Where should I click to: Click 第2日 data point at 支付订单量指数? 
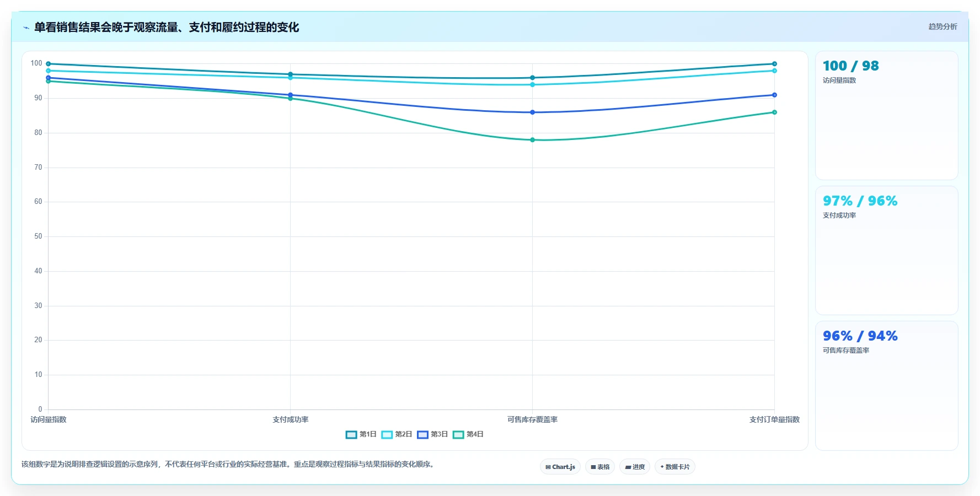click(x=774, y=71)
